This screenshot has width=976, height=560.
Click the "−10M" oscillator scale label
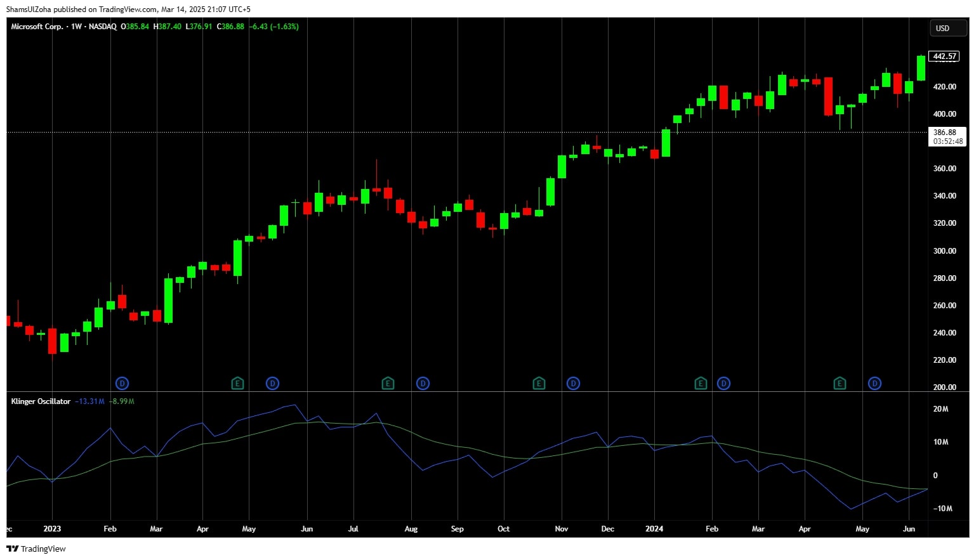pos(942,509)
